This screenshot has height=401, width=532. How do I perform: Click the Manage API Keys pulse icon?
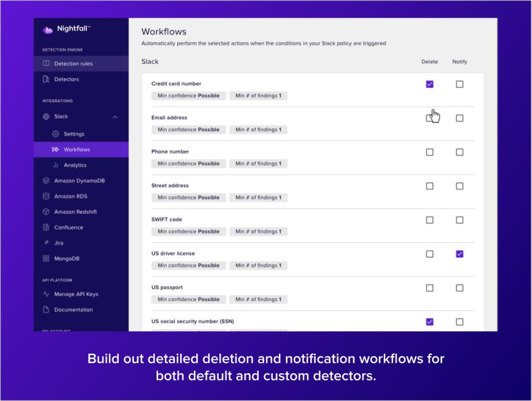[x=46, y=295]
